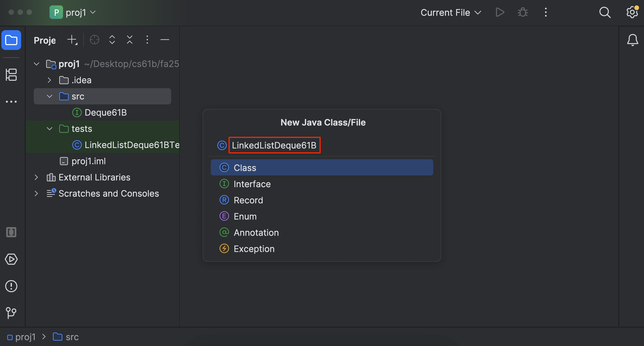Select Record type option

(x=248, y=200)
